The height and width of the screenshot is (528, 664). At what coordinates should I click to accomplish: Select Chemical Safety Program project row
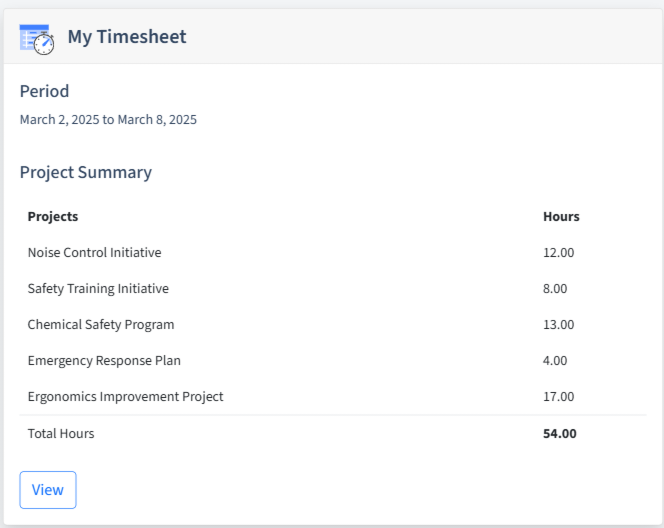pyautogui.click(x=333, y=324)
